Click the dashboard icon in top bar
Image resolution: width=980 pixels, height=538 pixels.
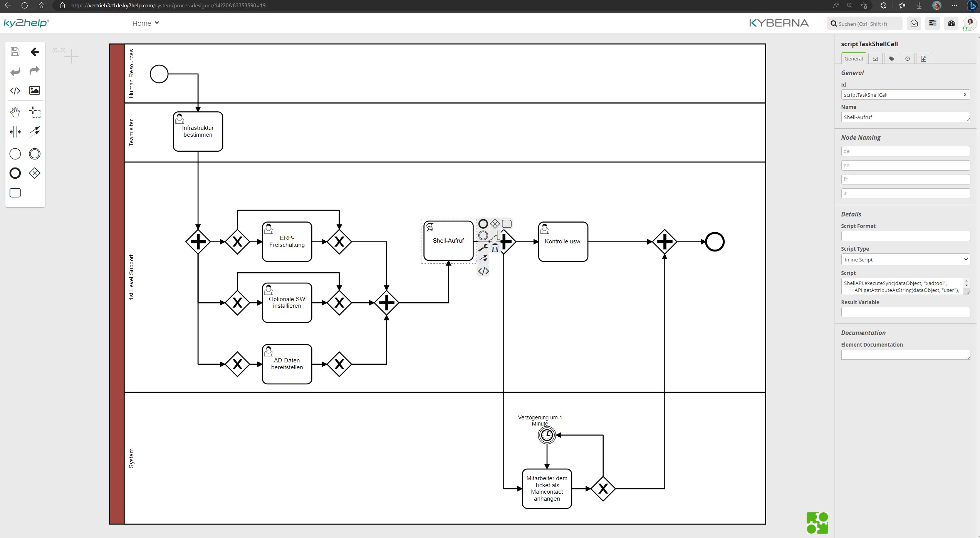tap(951, 23)
